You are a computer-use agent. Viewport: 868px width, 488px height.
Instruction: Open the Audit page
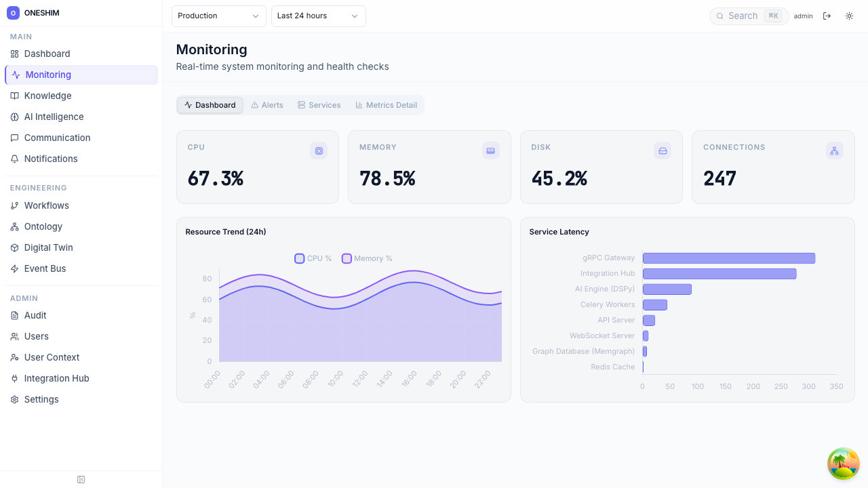[x=35, y=315]
